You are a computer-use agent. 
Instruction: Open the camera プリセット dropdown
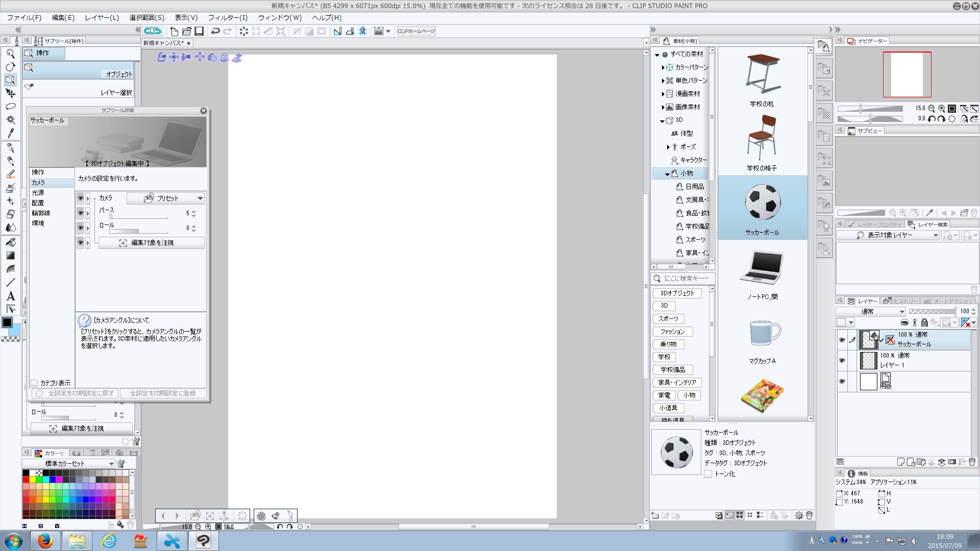point(166,198)
